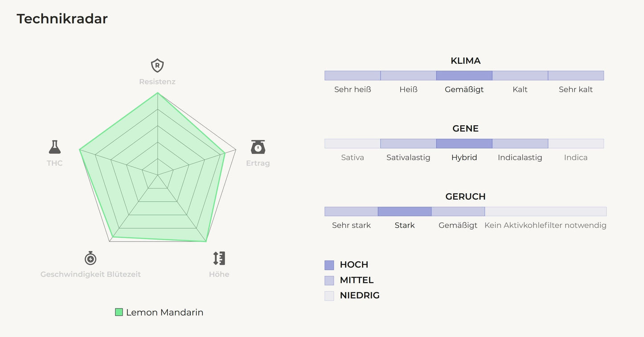Select the Sehr heiß climate segment
The height and width of the screenshot is (337, 644).
tap(353, 75)
